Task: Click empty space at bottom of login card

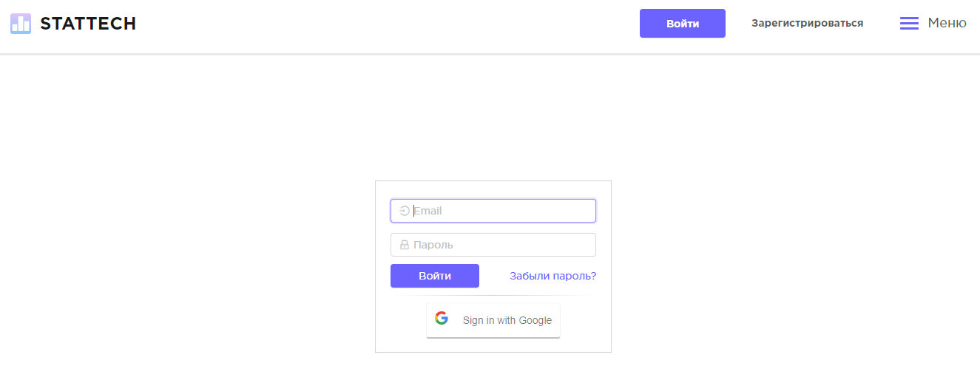Action: tap(493, 345)
